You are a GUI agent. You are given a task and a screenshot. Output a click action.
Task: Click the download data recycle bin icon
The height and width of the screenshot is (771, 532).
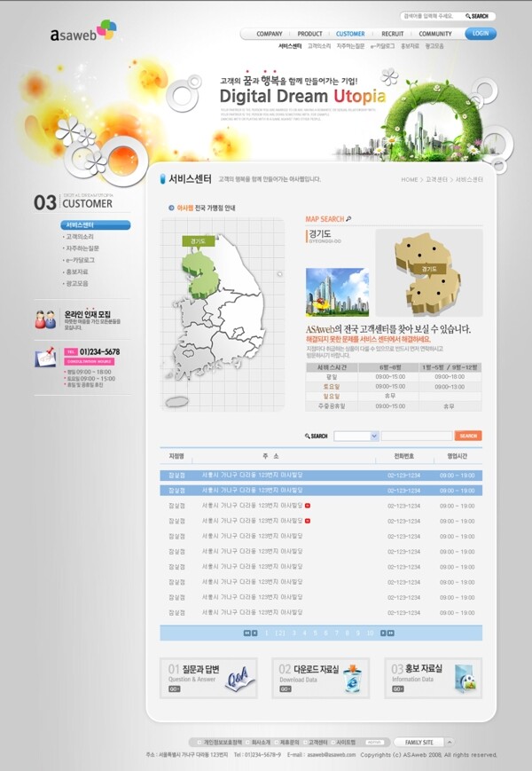(353, 679)
